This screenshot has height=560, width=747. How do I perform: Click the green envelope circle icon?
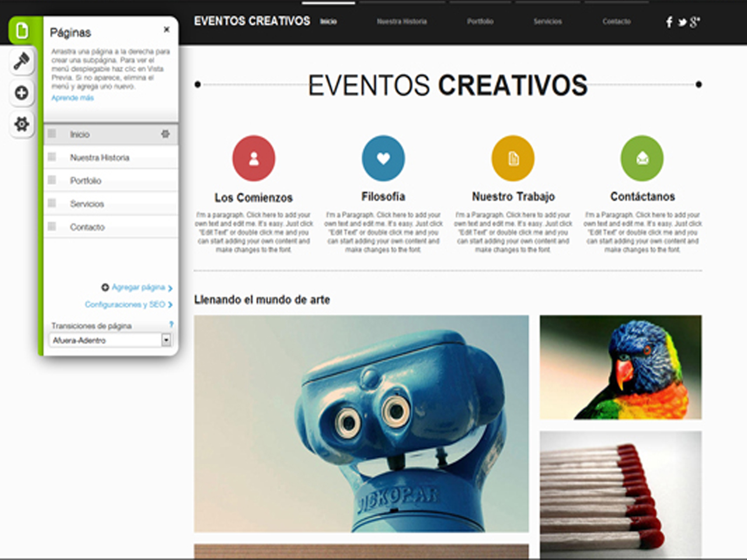click(x=642, y=158)
